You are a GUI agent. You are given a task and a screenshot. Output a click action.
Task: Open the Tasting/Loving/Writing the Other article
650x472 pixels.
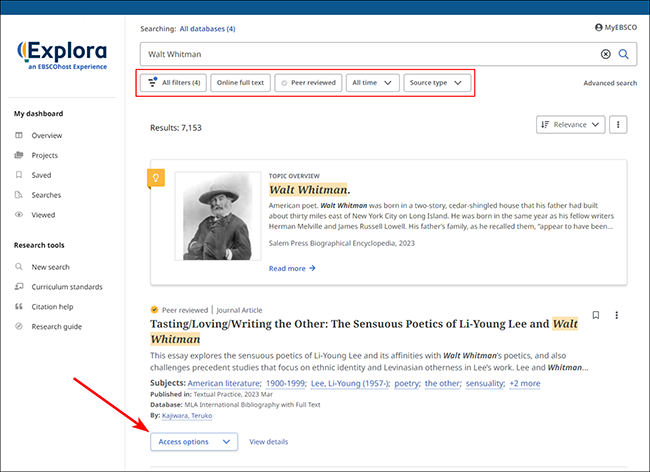364,332
